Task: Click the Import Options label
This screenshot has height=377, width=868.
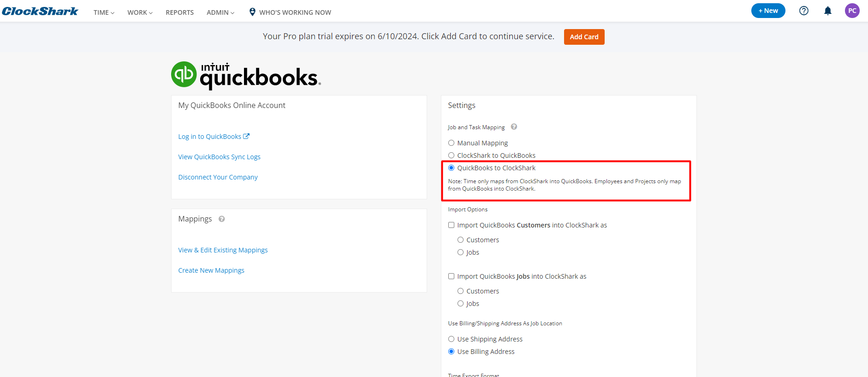Action: click(x=468, y=209)
